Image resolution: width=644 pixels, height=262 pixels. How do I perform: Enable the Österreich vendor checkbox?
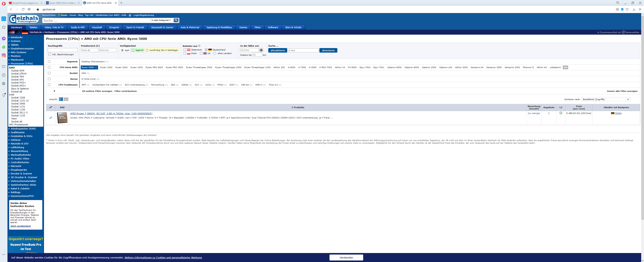point(185,50)
